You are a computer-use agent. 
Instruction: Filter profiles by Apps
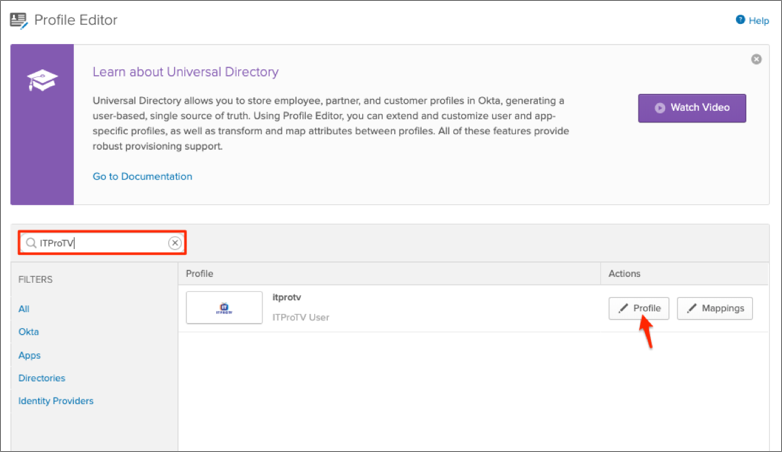point(29,355)
